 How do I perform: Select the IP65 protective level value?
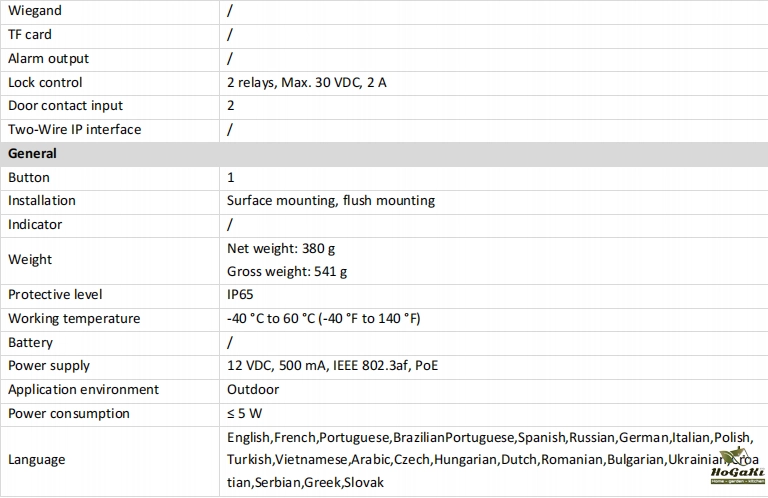click(240, 295)
